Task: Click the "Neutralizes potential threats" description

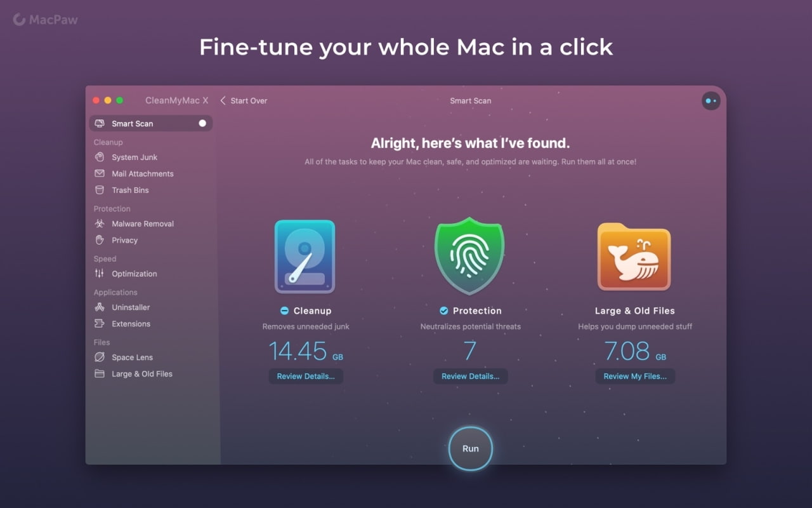Action: tap(471, 326)
